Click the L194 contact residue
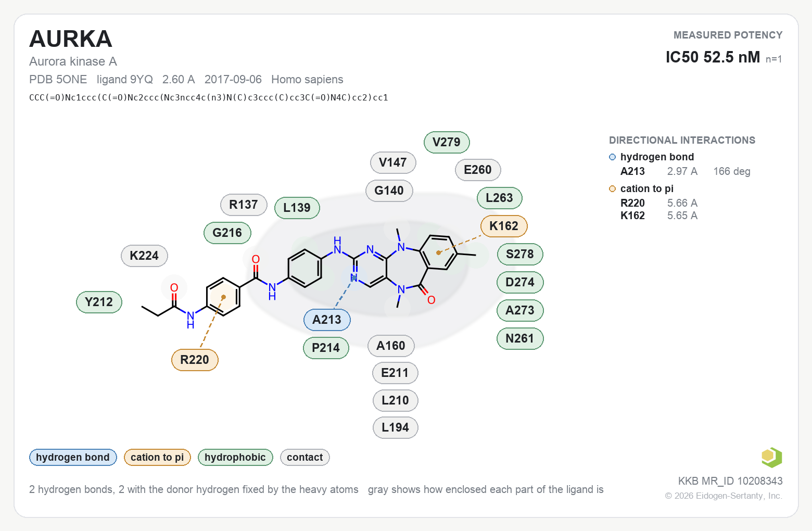Viewport: 812px width, 531px height. click(396, 427)
